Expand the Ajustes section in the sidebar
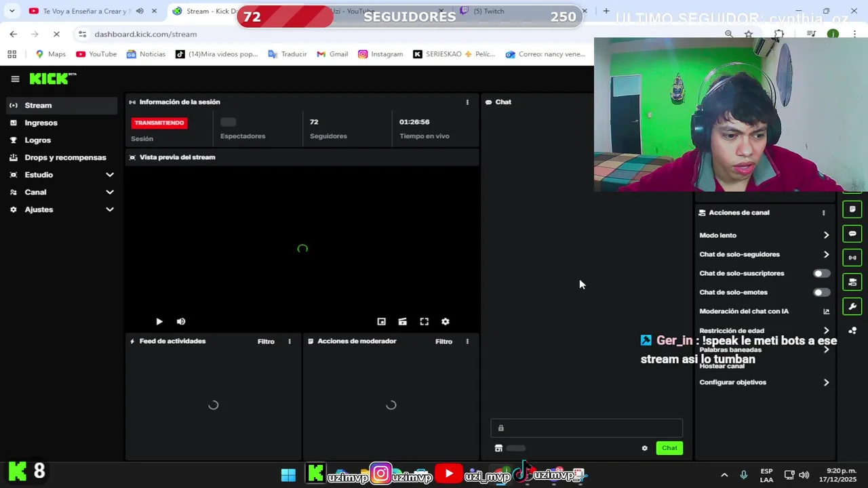This screenshot has width=868, height=488. [110, 210]
